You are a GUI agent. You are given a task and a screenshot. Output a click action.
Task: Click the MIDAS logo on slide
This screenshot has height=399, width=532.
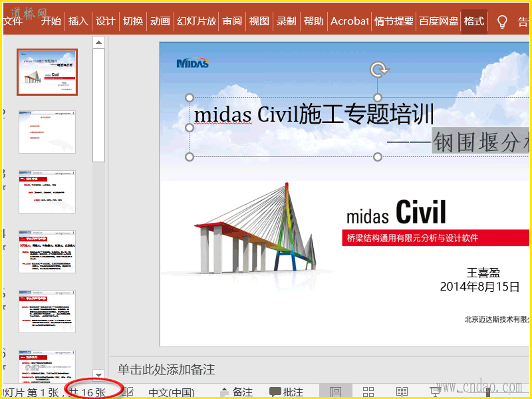(192, 63)
